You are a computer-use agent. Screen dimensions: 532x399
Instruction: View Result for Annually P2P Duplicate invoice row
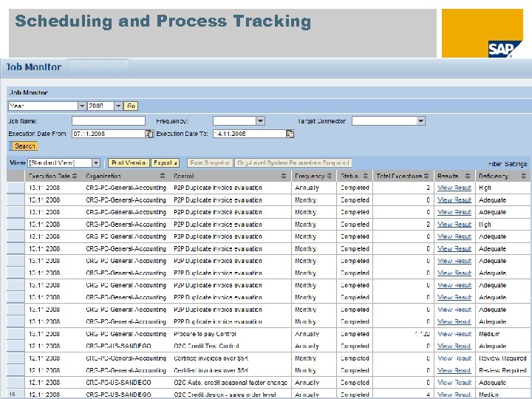pyautogui.click(x=454, y=188)
